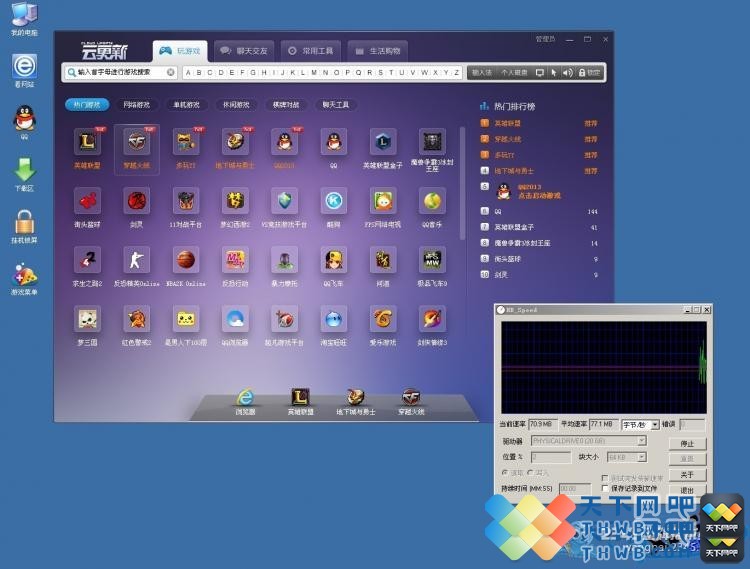Select the 网络游戏 category filter
The image size is (750, 569).
[x=137, y=104]
